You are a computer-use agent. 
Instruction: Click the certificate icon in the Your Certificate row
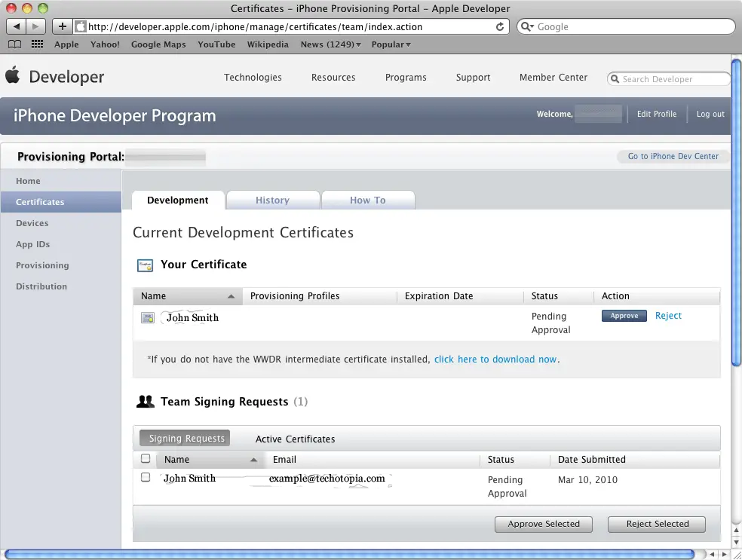pos(148,317)
